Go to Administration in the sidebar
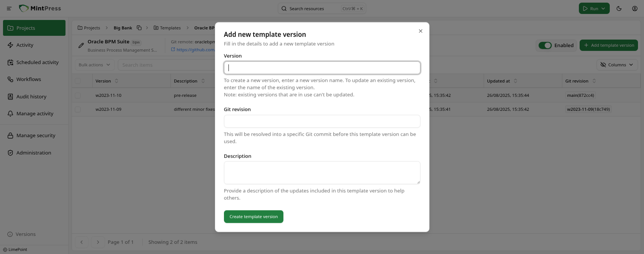 [x=34, y=153]
